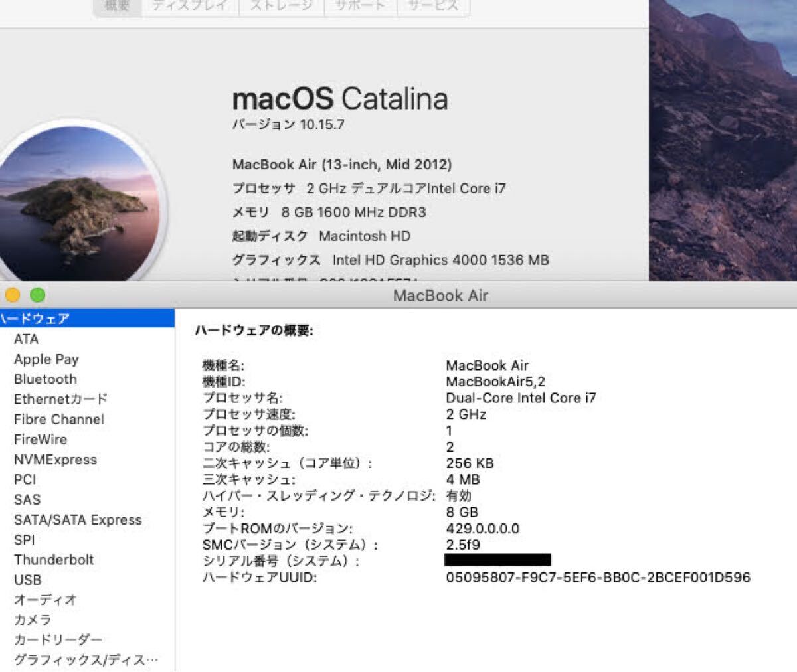
Task: Click the green zoom window button
Action: pos(38,295)
